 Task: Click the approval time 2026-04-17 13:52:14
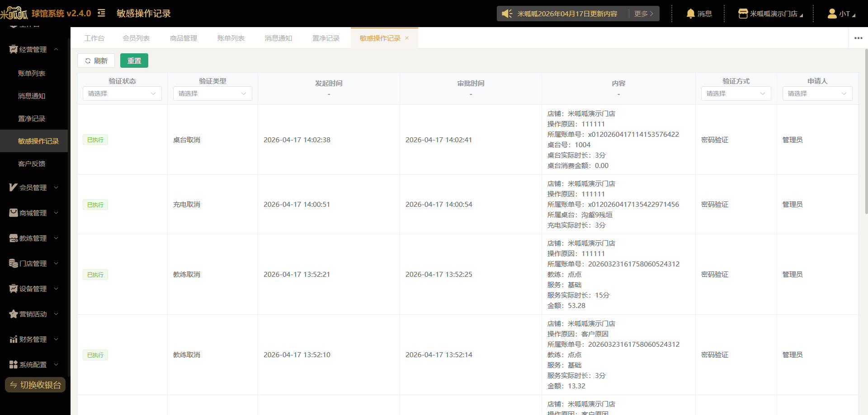[439, 355]
